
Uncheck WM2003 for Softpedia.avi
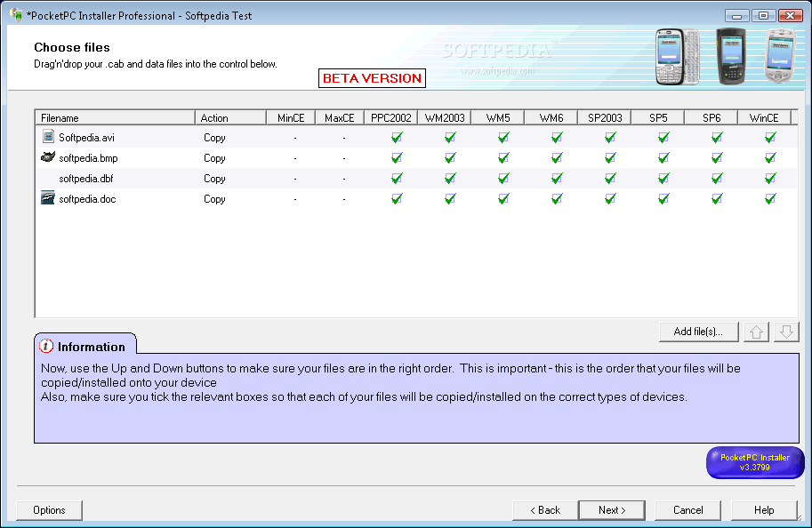(450, 137)
